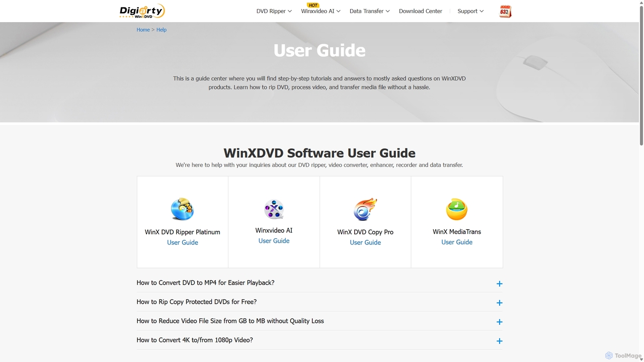Expand 'How to Convert DVD to MP4' plus icon

[499, 284]
